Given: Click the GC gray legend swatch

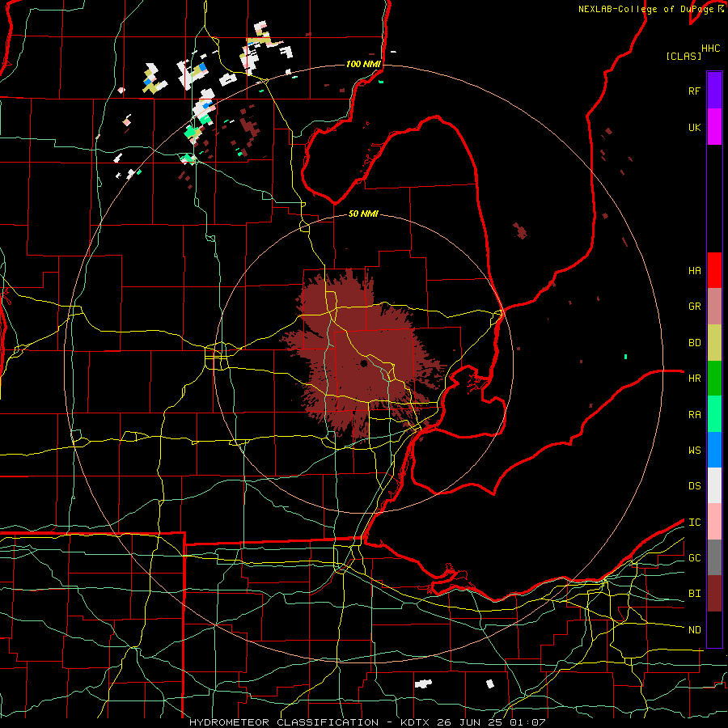Looking at the screenshot, I should tap(714, 557).
